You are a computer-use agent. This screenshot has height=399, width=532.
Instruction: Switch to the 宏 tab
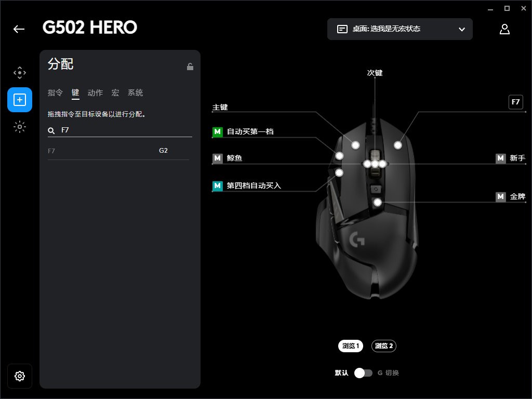pyautogui.click(x=115, y=92)
